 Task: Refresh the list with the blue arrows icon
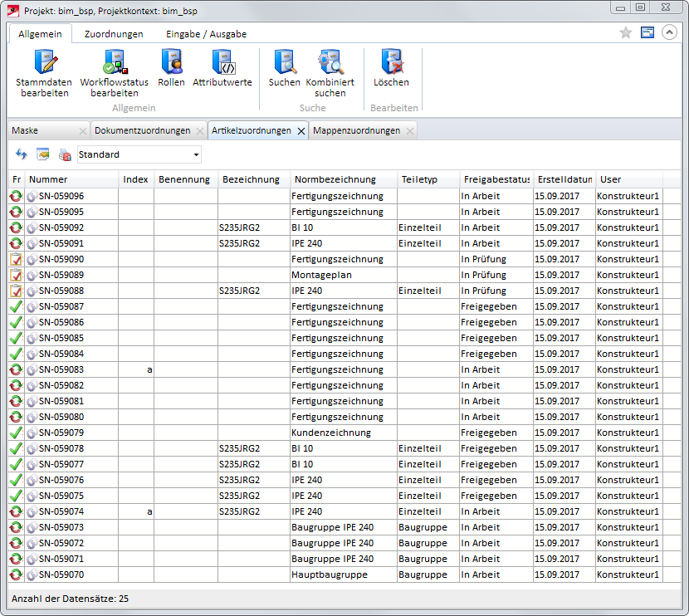(x=22, y=154)
